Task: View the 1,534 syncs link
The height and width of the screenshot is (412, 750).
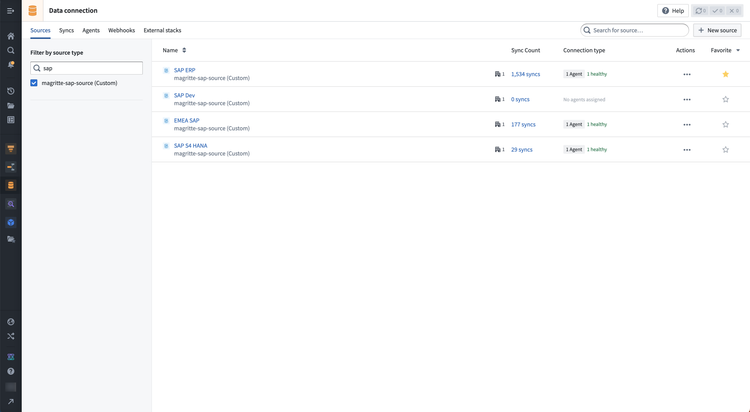Action: pyautogui.click(x=525, y=74)
